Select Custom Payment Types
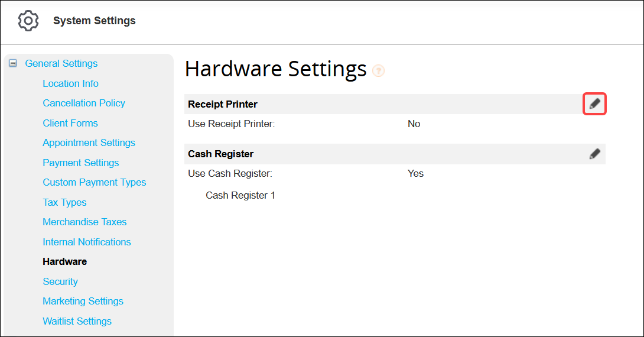This screenshot has height=337, width=644. coord(94,182)
